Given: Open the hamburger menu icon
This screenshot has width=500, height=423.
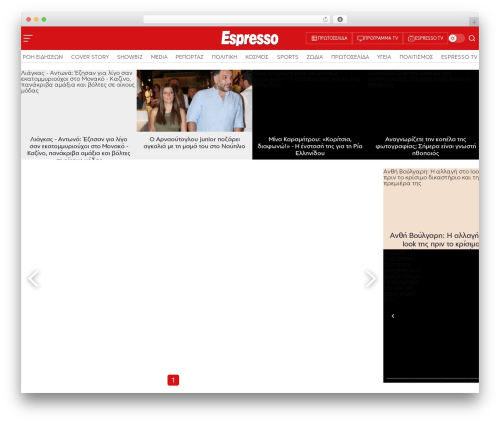Looking at the screenshot, I should pos(28,38).
